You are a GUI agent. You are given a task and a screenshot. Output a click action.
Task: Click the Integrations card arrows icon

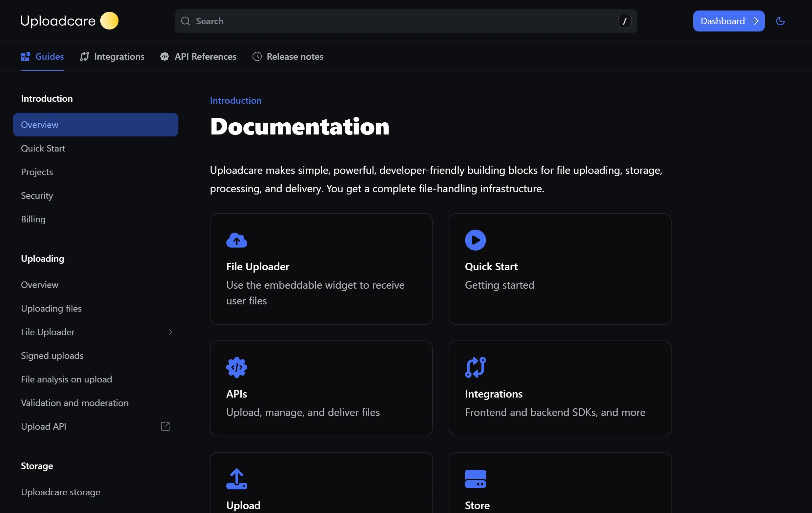tap(475, 367)
